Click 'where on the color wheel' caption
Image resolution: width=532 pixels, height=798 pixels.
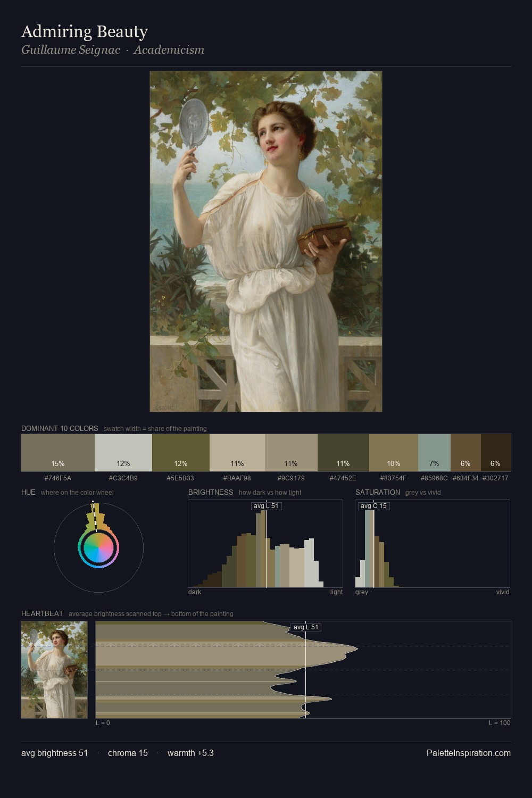point(77,493)
